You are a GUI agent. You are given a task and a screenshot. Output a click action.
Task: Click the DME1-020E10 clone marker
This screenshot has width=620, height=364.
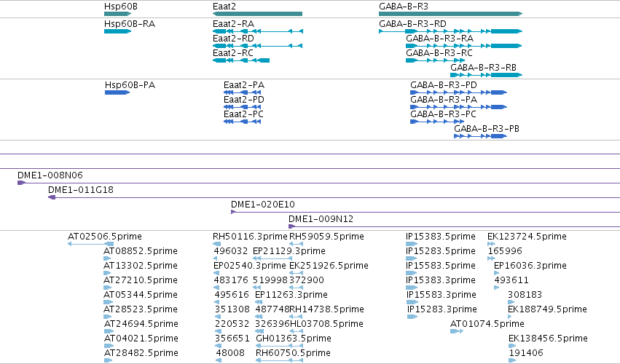(x=233, y=212)
